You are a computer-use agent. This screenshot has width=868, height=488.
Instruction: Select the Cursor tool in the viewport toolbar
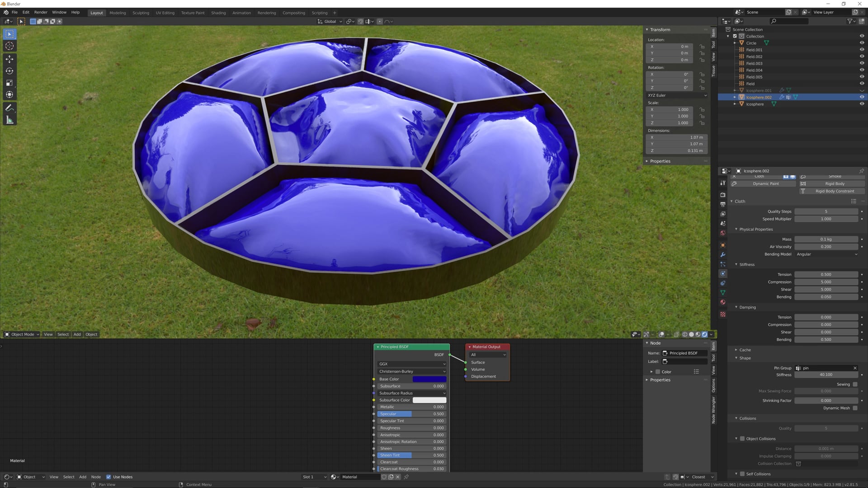pyautogui.click(x=9, y=46)
